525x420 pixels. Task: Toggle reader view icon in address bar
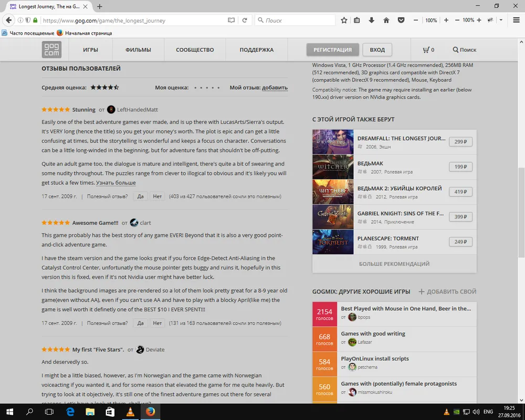(x=231, y=20)
